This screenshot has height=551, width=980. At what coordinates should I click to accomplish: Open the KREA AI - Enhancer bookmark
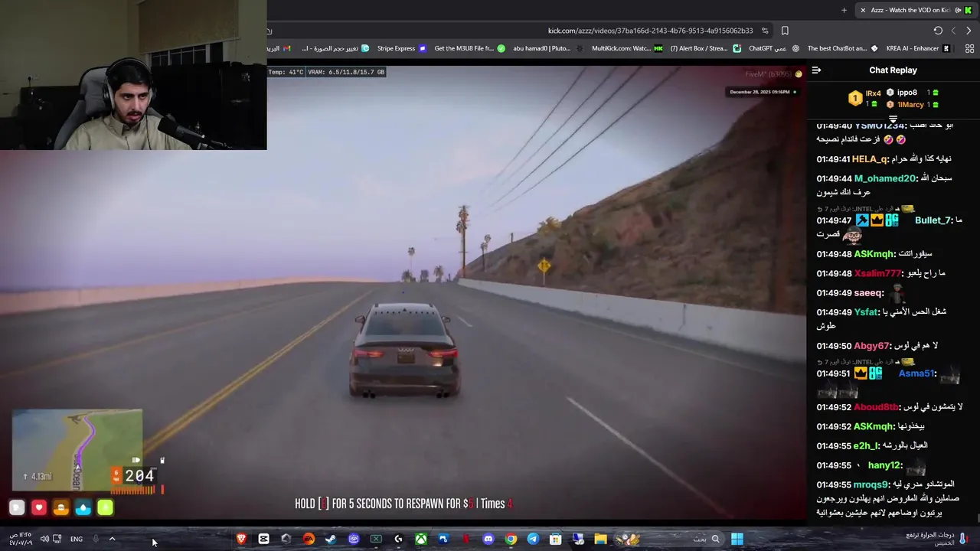pos(918,48)
